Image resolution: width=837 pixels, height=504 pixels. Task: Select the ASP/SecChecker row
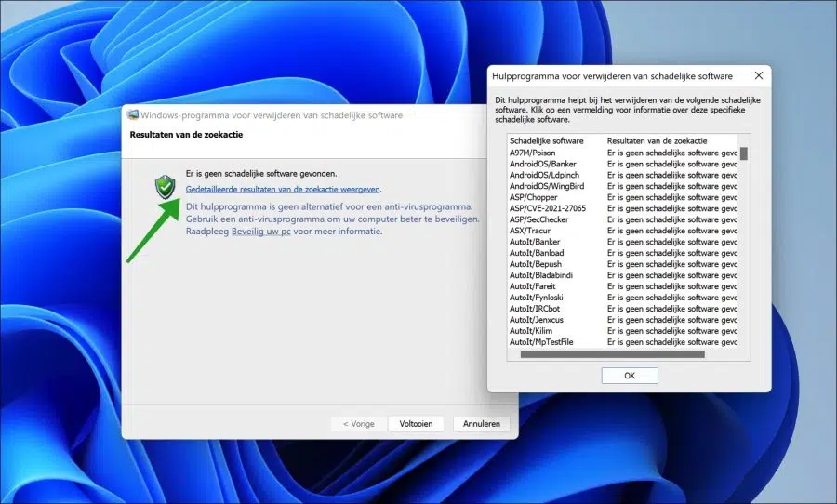pos(622,219)
